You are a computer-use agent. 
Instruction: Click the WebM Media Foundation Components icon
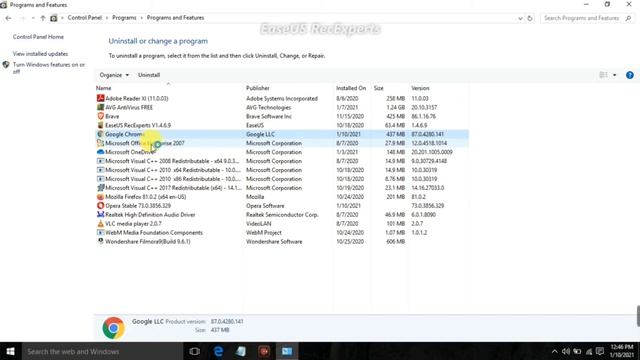coord(100,233)
